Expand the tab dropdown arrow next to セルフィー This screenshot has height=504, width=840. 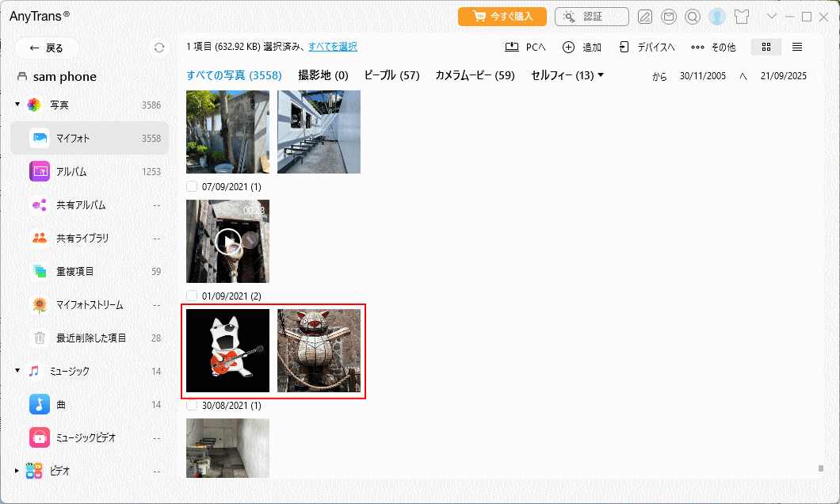pyautogui.click(x=601, y=75)
